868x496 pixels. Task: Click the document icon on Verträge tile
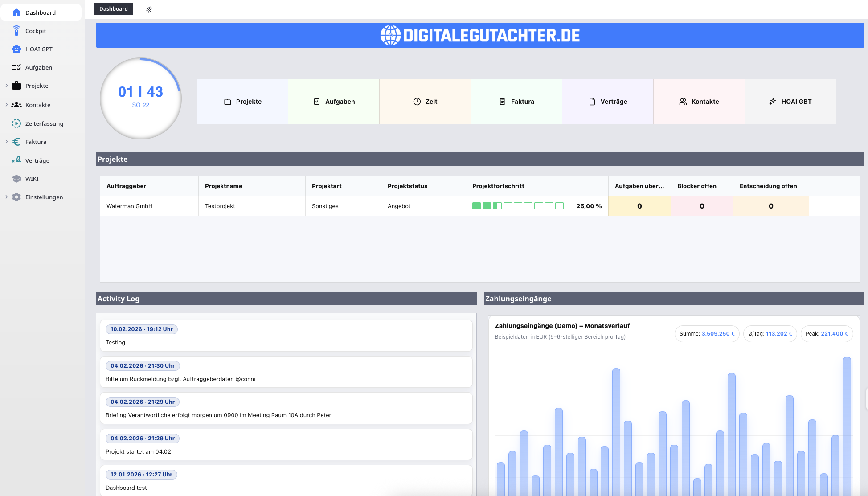[x=592, y=102]
